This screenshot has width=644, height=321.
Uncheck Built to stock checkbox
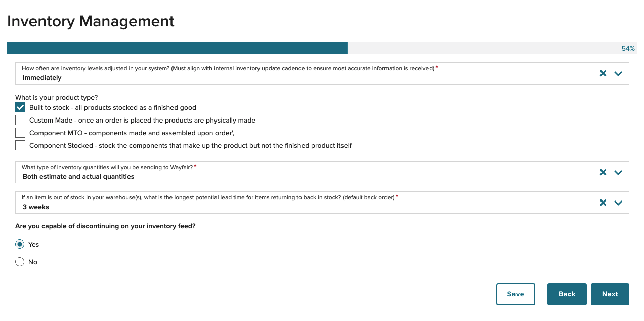[20, 107]
